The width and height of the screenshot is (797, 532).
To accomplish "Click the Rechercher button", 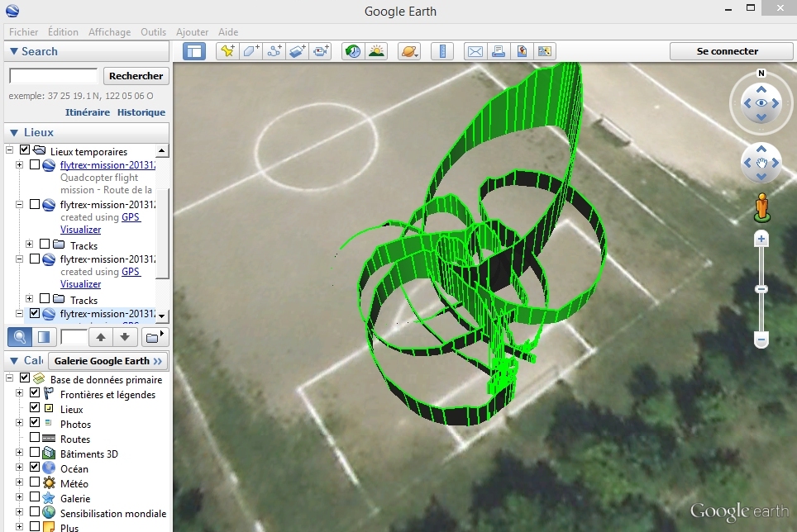I will (x=136, y=76).
